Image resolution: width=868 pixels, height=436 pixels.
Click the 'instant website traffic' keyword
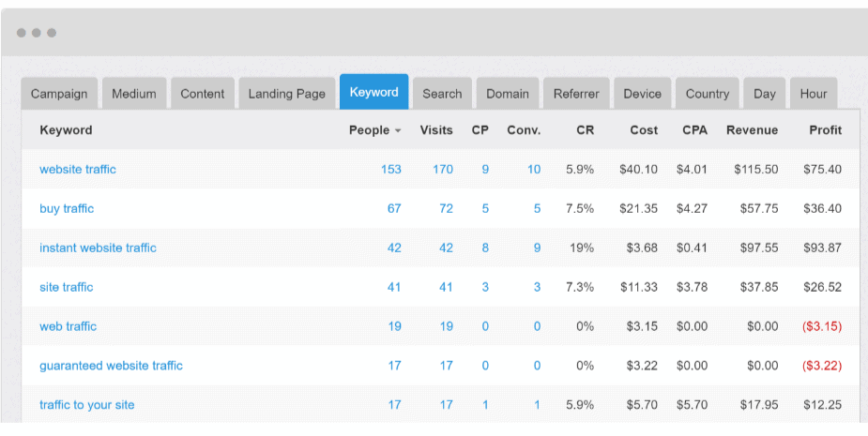click(x=98, y=248)
